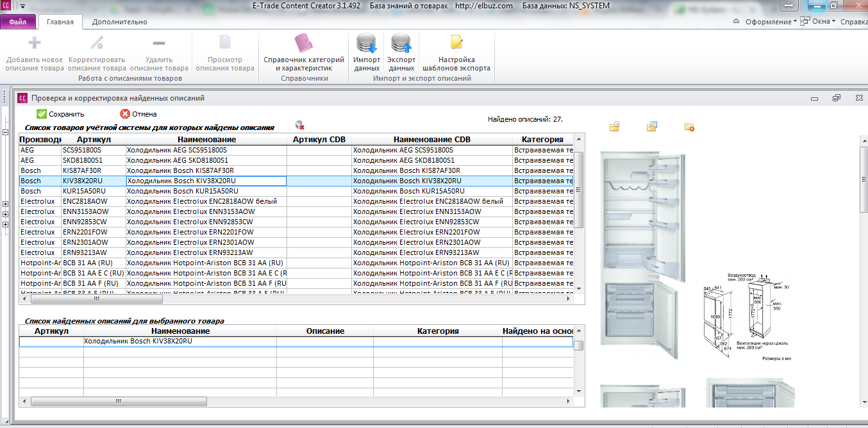Screen dimensions: 868x428
Task: Select the row with article SCS951800S
Action: click(x=297, y=150)
